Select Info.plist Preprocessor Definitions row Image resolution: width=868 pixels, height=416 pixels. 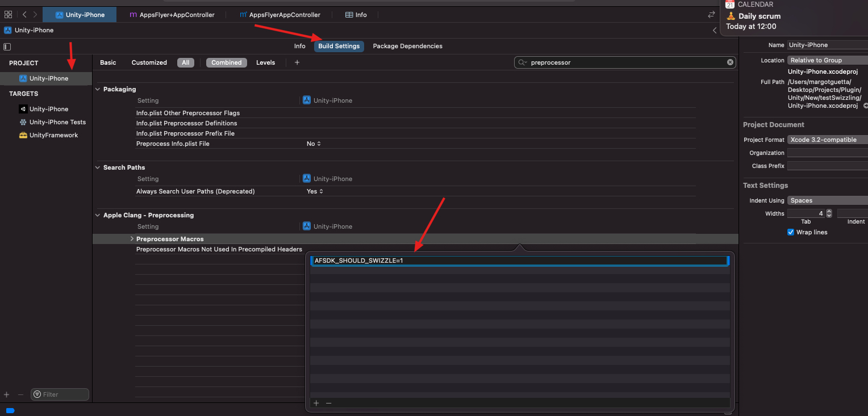point(415,123)
